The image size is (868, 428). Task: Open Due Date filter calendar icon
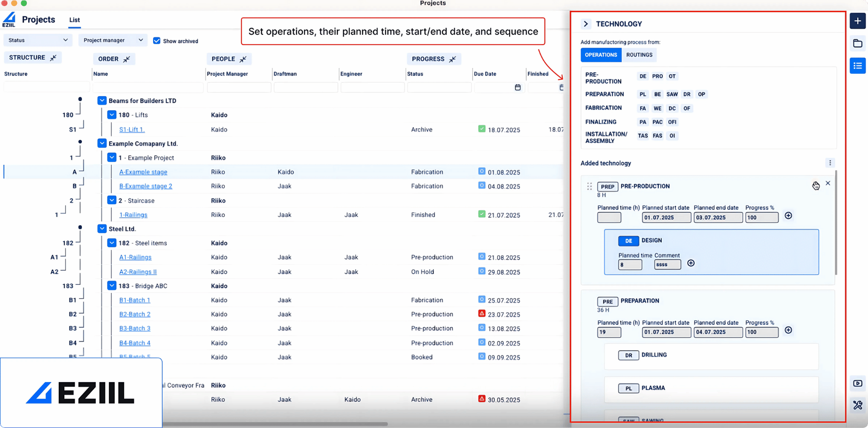pyautogui.click(x=518, y=87)
